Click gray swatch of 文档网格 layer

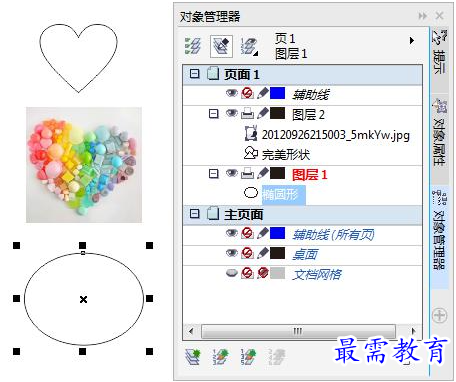[x=277, y=273]
